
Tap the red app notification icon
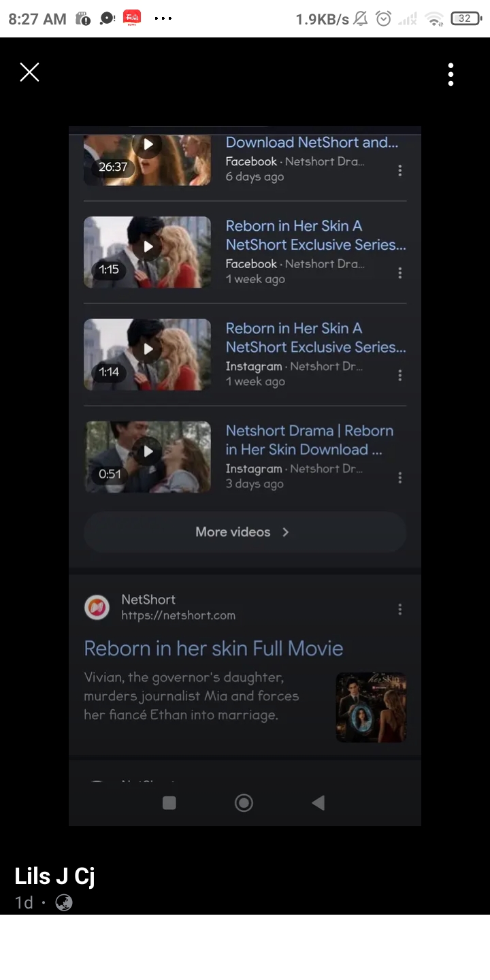[132, 18]
